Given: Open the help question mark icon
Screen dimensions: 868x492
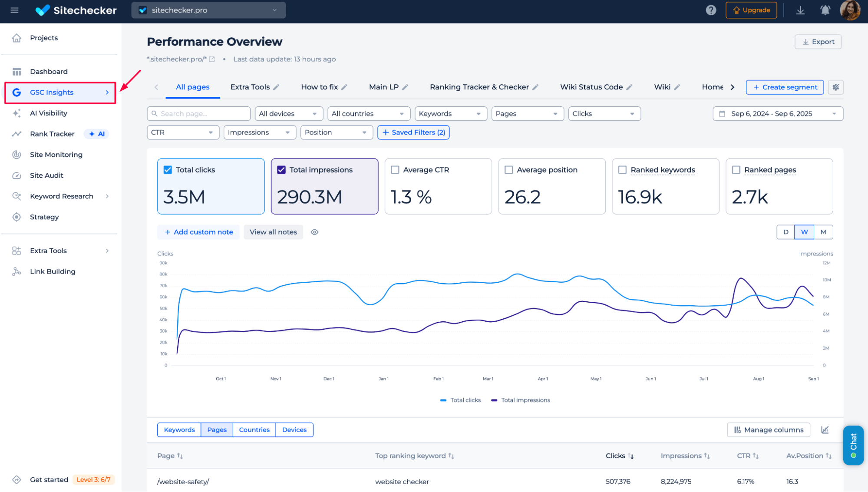Looking at the screenshot, I should [711, 10].
